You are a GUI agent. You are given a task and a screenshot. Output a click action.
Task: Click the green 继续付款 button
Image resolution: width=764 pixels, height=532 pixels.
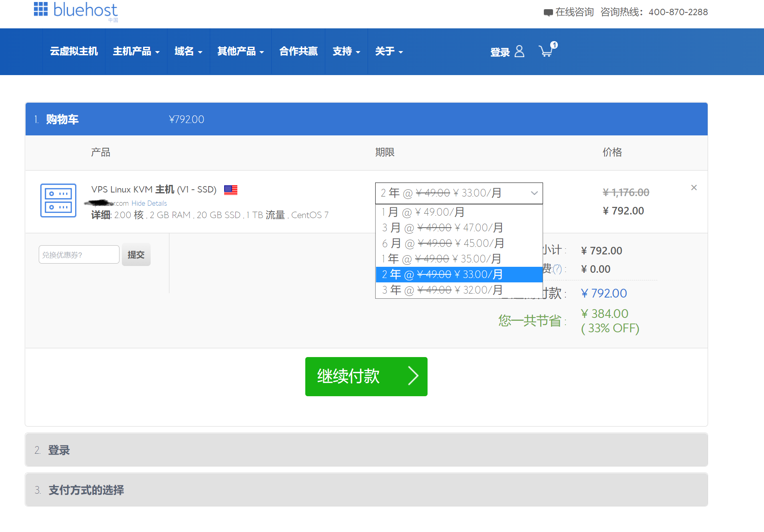point(366,377)
